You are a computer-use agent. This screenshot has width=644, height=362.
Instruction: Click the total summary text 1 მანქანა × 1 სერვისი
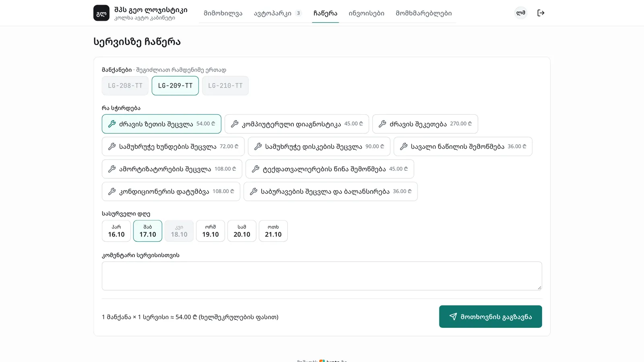pyautogui.click(x=190, y=317)
